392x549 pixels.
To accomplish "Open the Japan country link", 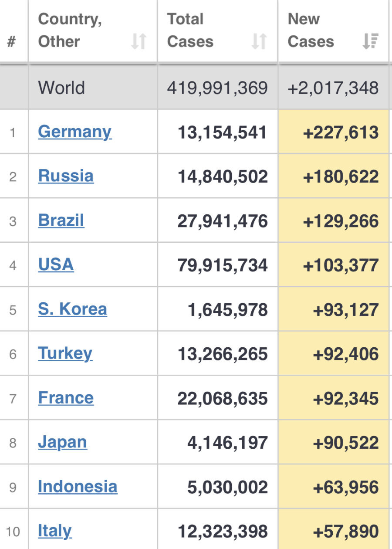I will pyautogui.click(x=62, y=442).
